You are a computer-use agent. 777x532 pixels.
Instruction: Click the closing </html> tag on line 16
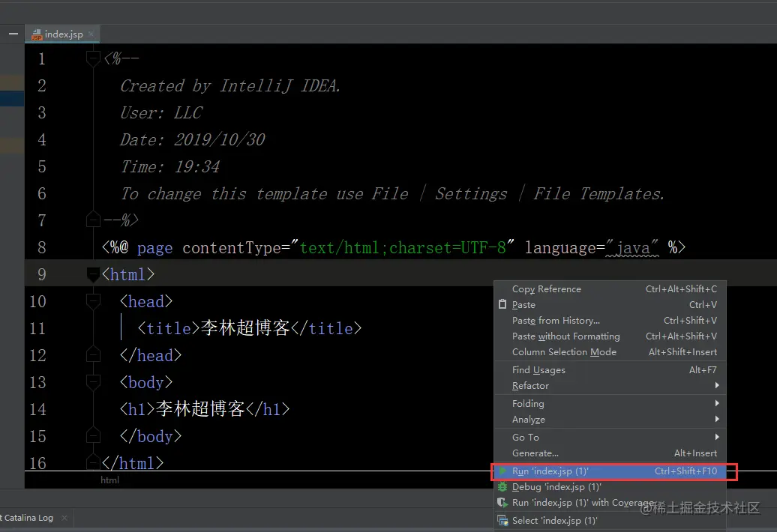(132, 463)
